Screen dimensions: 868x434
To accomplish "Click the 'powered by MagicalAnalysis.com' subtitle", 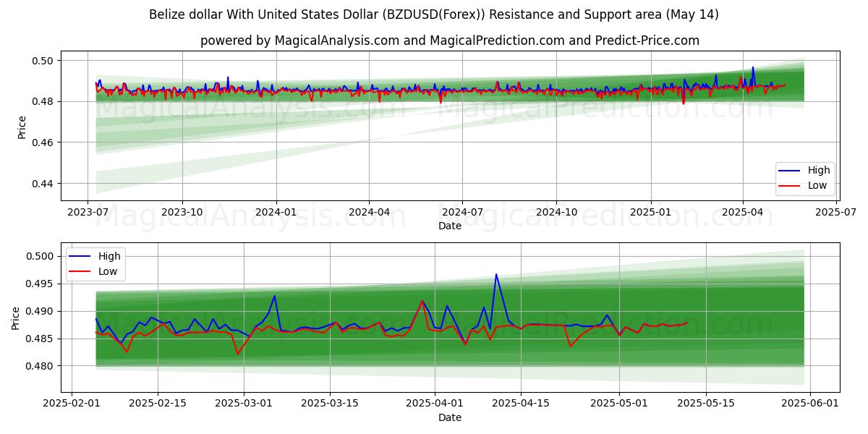I will click(450, 41).
